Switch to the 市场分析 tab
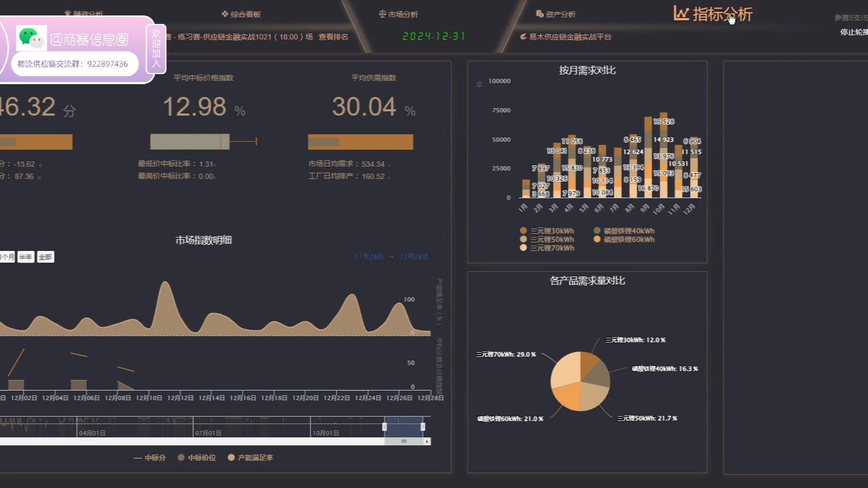The height and width of the screenshot is (488, 868). [398, 14]
